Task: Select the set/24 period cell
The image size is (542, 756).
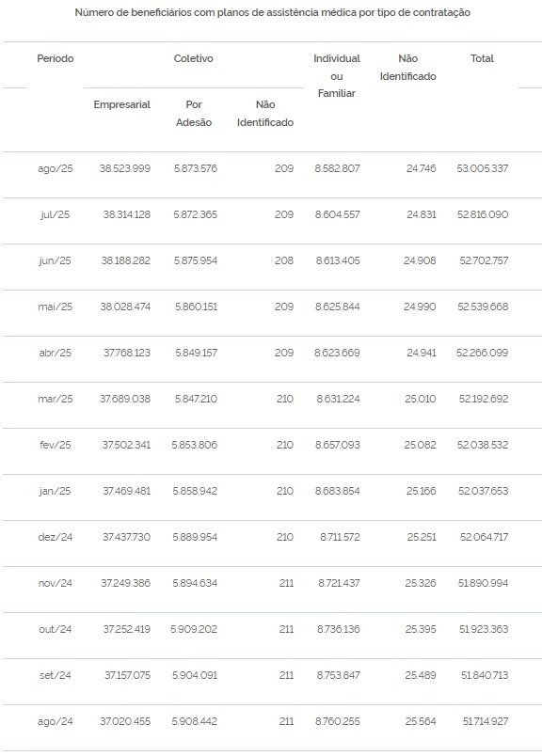Action: 55,675
